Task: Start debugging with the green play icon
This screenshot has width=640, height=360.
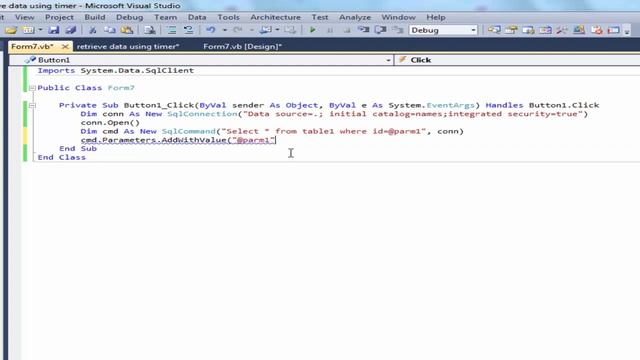Action: click(313, 30)
